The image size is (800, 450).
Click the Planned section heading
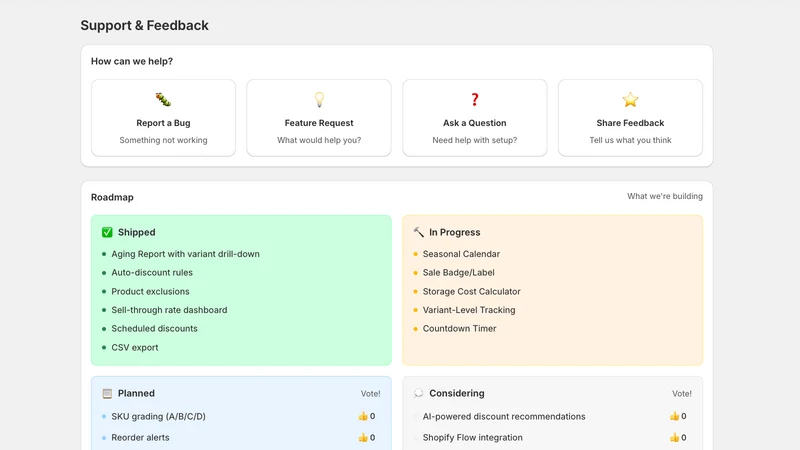[136, 393]
